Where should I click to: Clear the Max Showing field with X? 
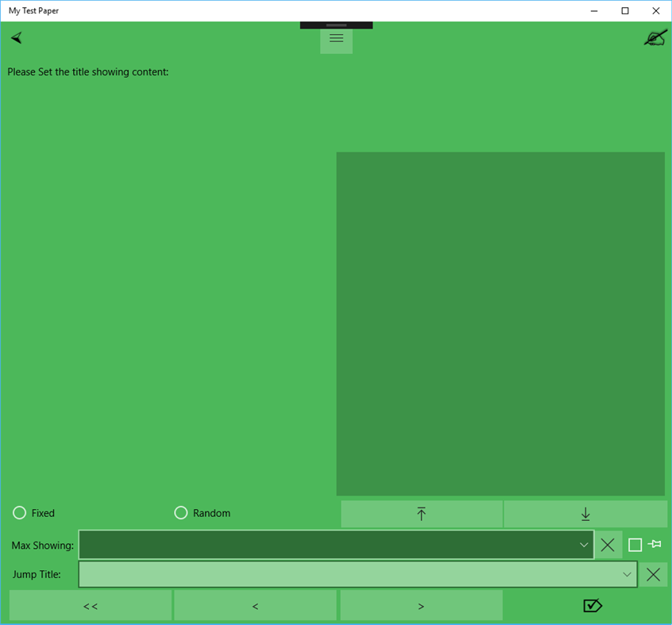(608, 545)
